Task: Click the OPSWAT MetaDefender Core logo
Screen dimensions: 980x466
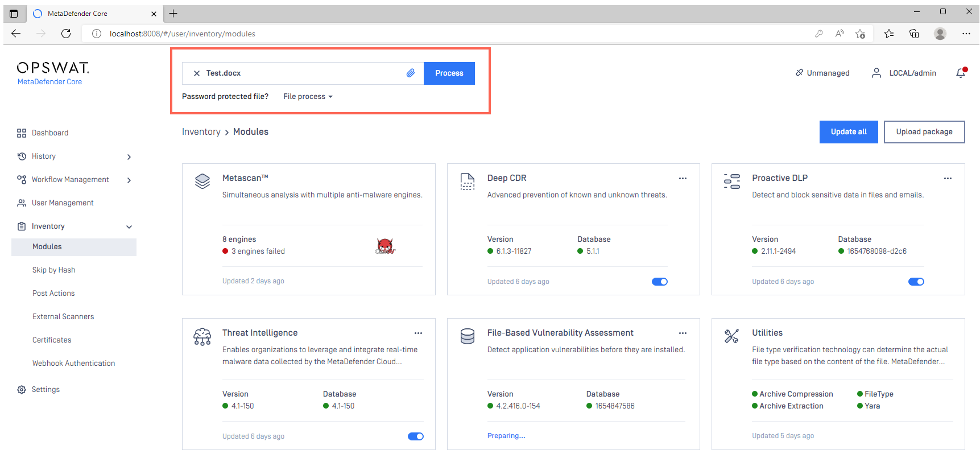Action: pyautogui.click(x=53, y=73)
